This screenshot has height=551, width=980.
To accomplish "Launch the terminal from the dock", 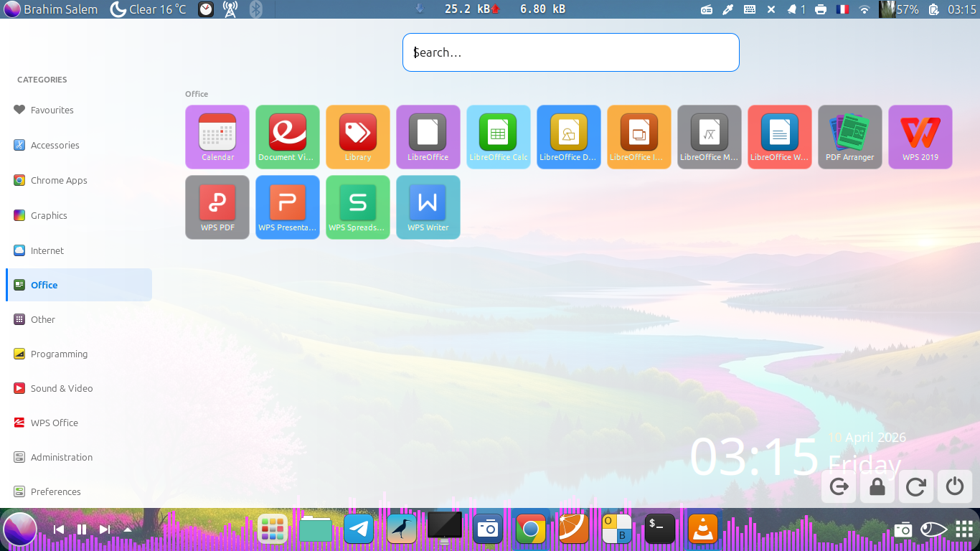I will point(660,529).
